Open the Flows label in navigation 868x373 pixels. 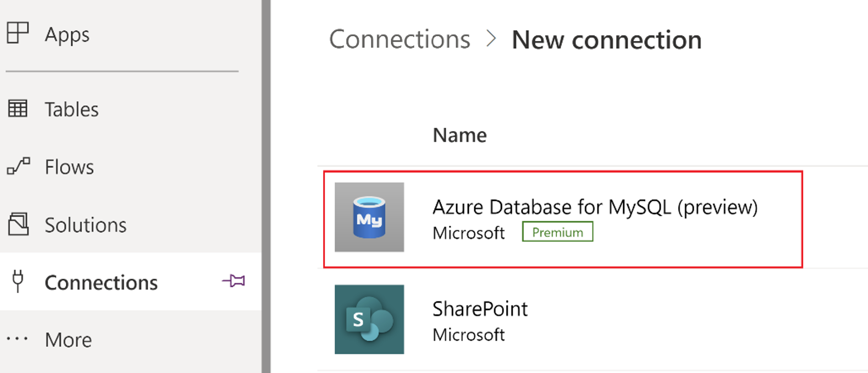point(69,167)
